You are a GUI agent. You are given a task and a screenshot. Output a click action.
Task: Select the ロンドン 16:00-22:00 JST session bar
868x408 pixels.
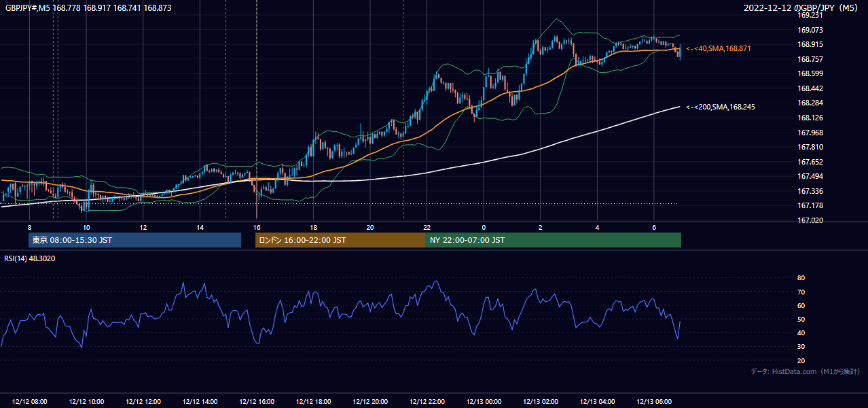coord(340,240)
